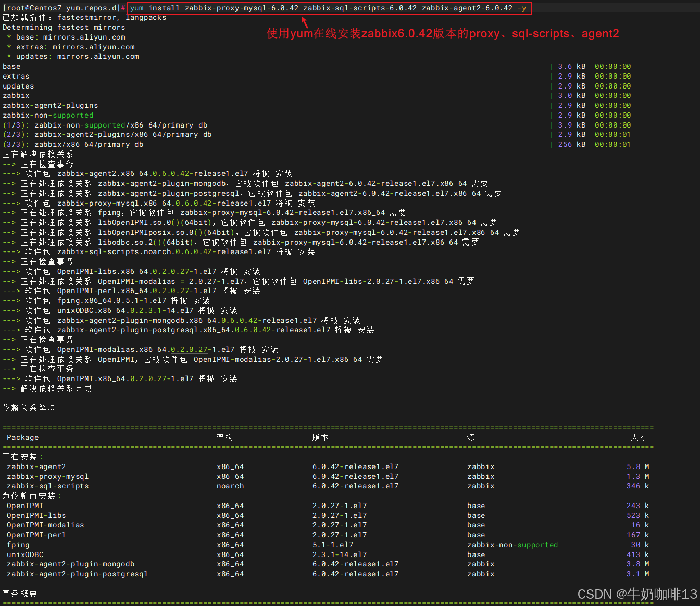Click '(2/3): zabbix-agent2-plugins/x86_64/primary_db'

pos(107,135)
